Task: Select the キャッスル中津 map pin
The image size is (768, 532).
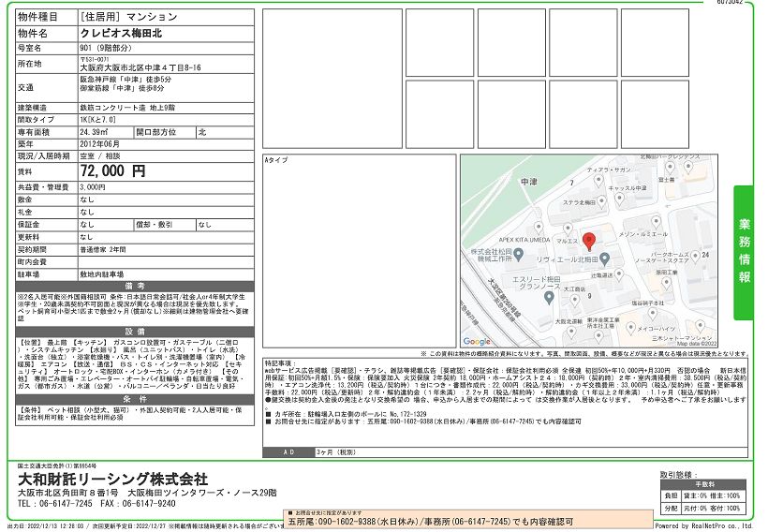Action: click(620, 199)
